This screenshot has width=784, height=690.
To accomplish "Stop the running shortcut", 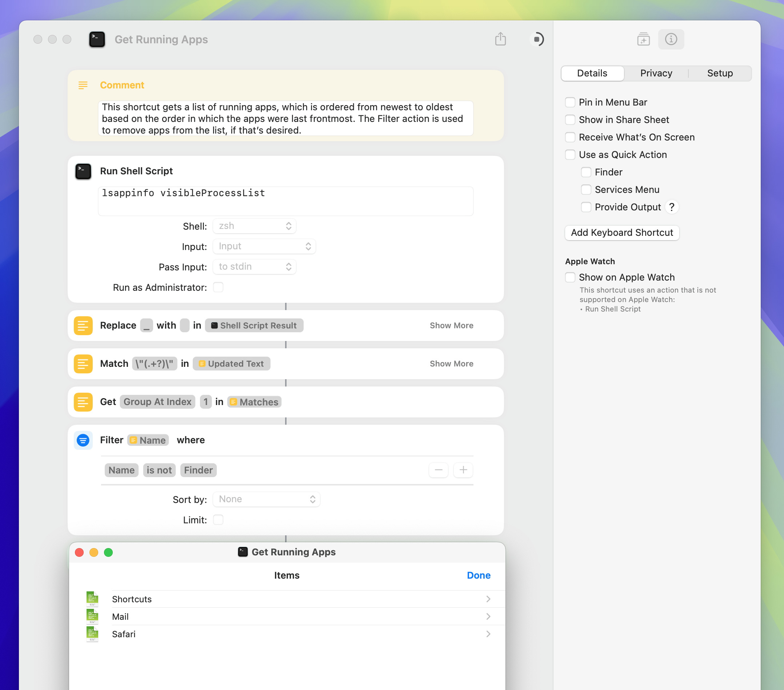I will click(538, 39).
